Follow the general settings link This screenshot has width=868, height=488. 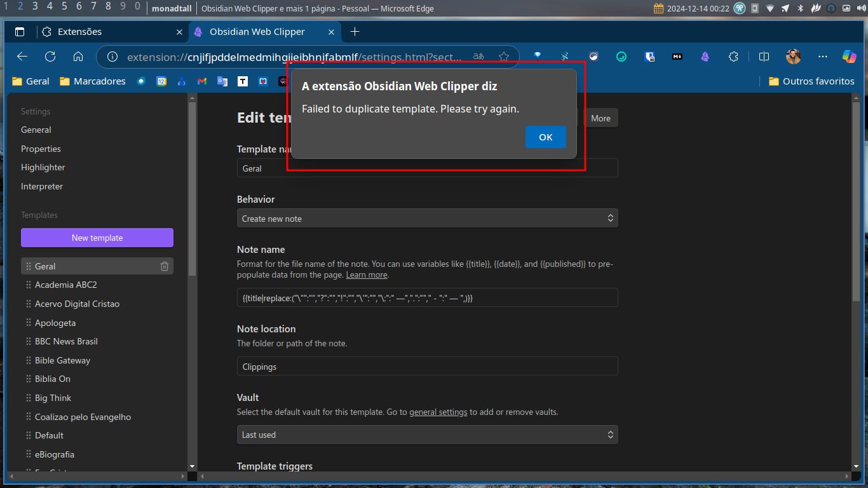click(x=438, y=412)
